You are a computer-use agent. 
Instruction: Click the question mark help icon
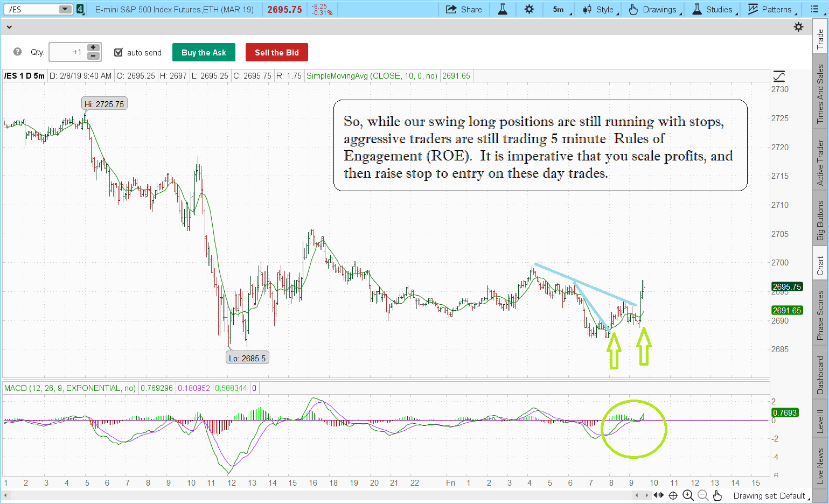[x=18, y=52]
